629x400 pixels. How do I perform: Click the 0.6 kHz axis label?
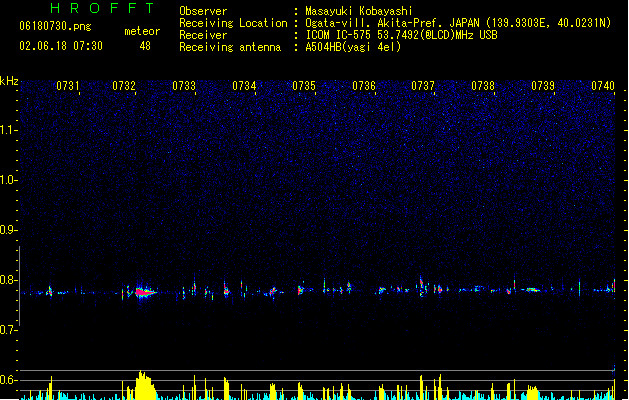(x=8, y=380)
